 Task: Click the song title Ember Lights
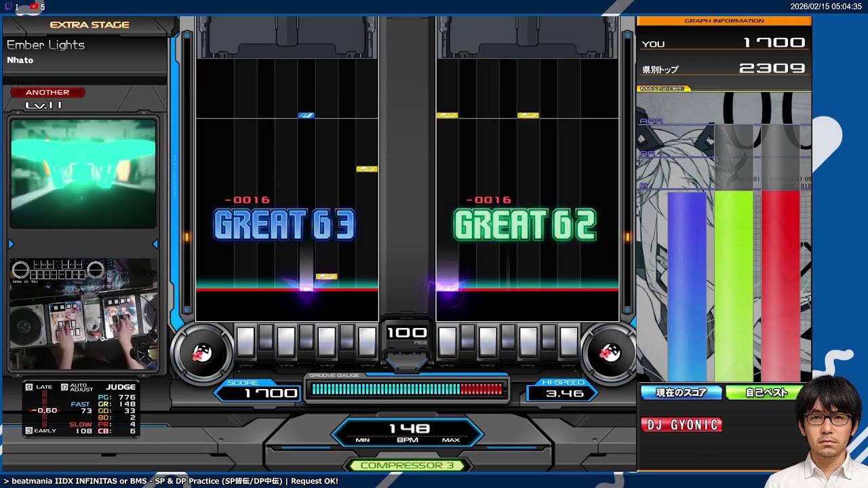(45, 45)
